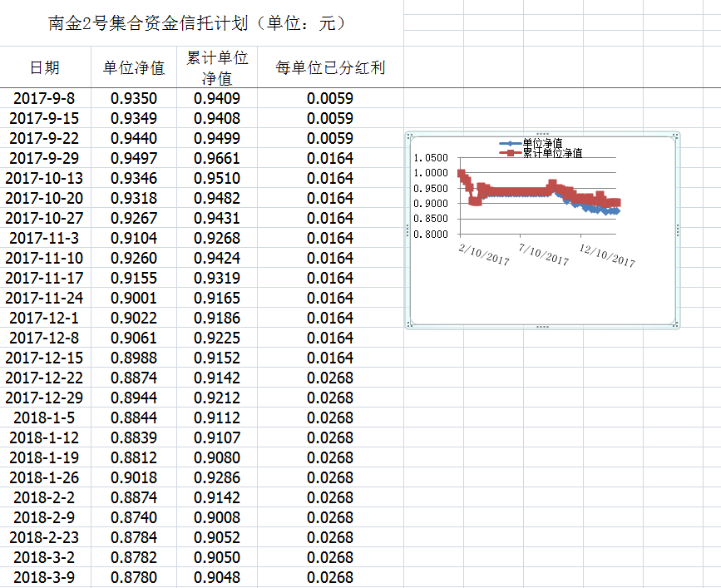The height and width of the screenshot is (588, 721).
Task: Select the 累计单位净值 cell with value 0.9286
Action: pyautogui.click(x=217, y=477)
